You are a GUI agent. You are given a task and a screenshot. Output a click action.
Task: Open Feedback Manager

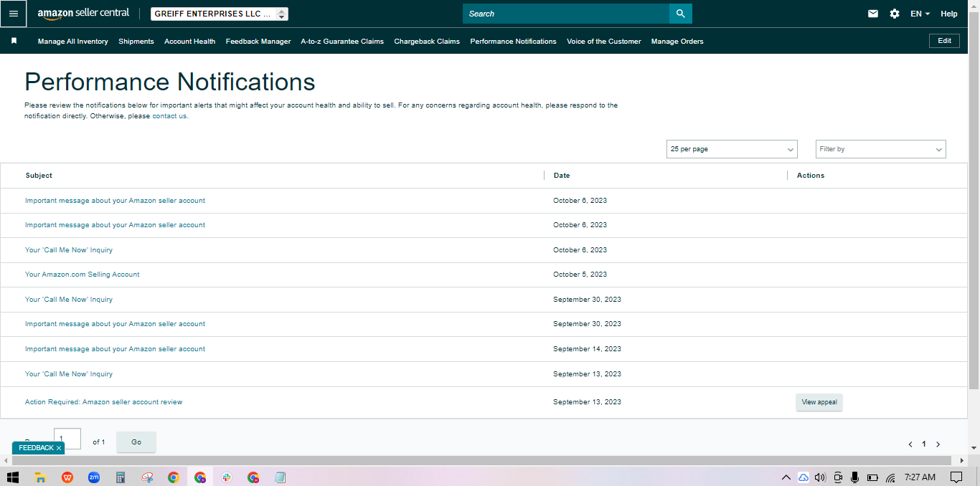click(258, 42)
